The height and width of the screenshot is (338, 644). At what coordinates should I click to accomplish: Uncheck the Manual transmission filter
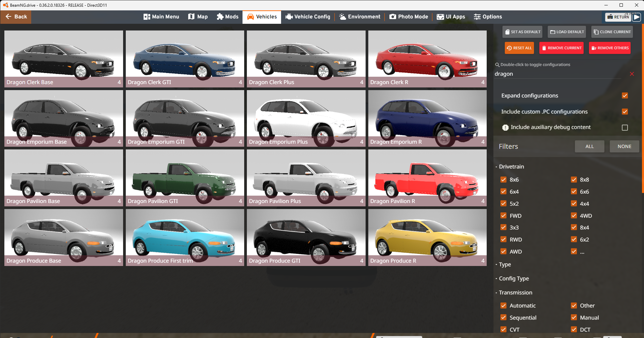click(x=574, y=318)
